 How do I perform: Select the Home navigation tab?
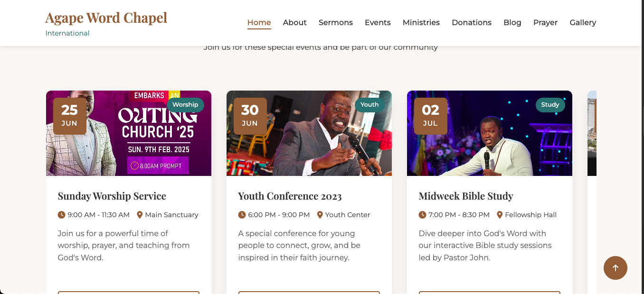tap(259, 22)
